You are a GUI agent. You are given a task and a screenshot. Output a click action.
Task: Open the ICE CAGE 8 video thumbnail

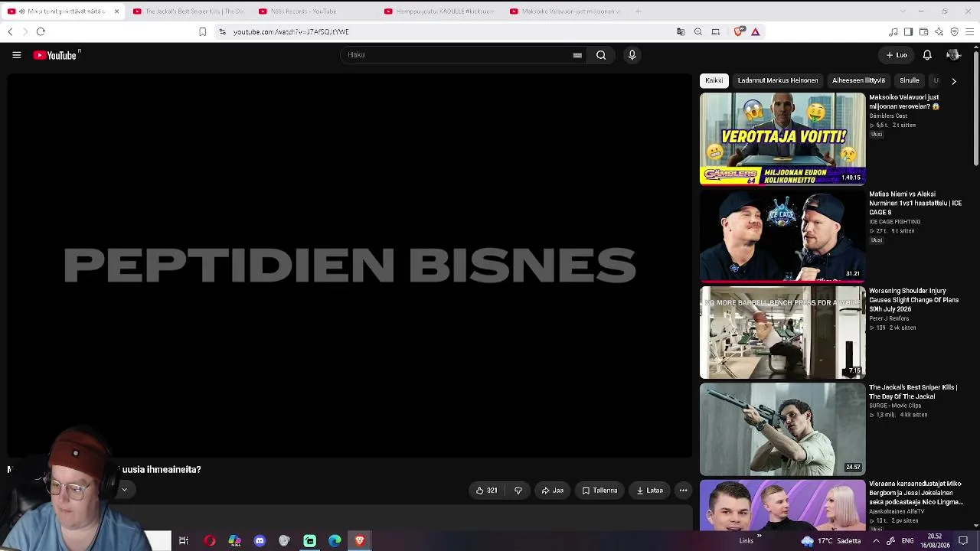pyautogui.click(x=782, y=236)
